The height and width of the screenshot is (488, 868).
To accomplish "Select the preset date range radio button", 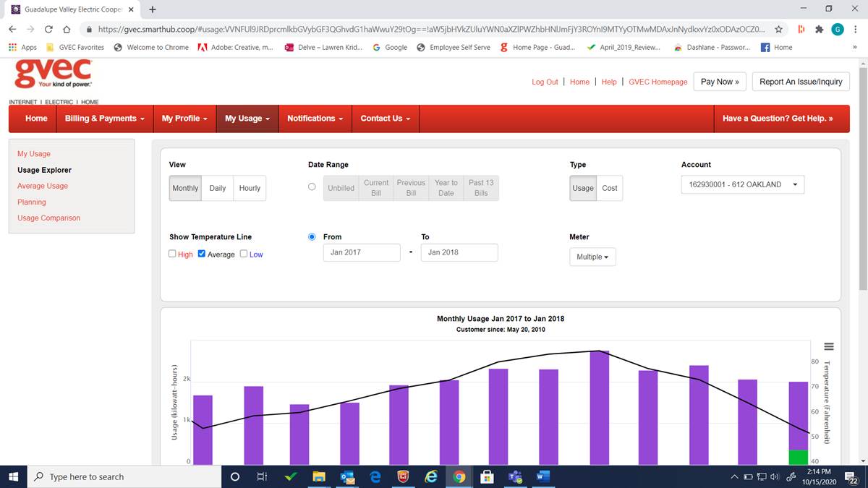I will (312, 187).
